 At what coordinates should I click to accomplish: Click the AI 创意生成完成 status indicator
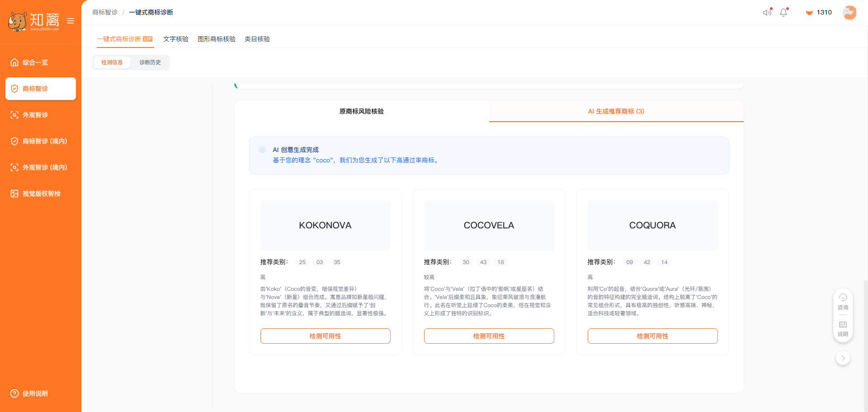pos(262,150)
